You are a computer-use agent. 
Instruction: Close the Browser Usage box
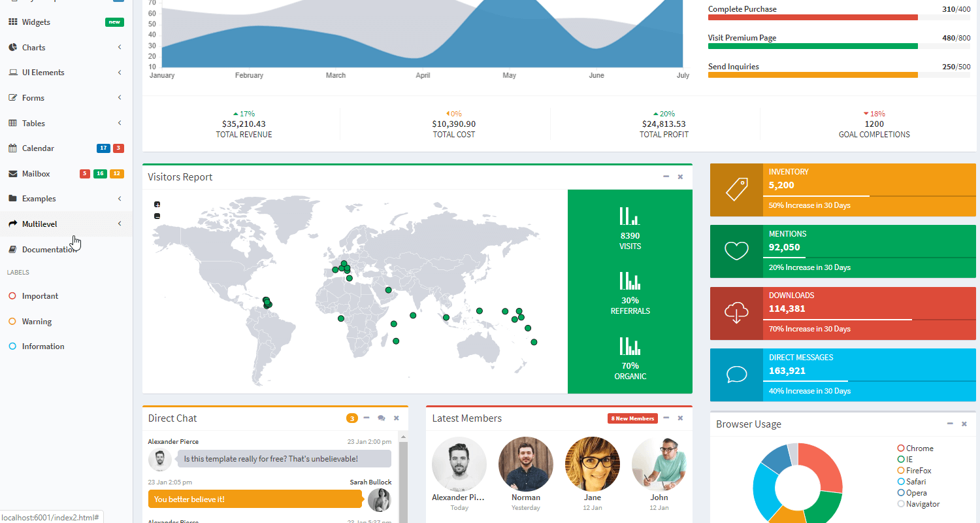[x=964, y=424]
